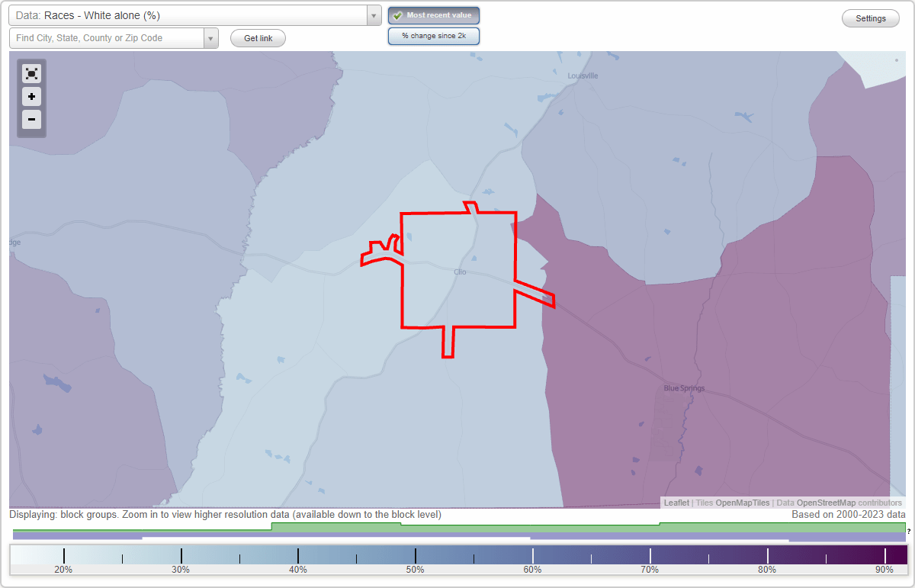Zoom in using the plus icon
915x588 pixels.
pyautogui.click(x=31, y=97)
